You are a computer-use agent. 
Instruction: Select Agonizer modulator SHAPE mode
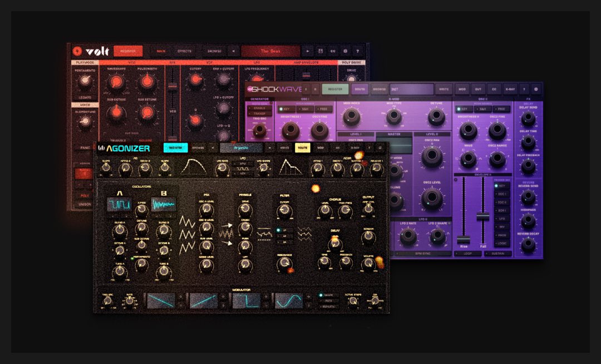coord(329,295)
